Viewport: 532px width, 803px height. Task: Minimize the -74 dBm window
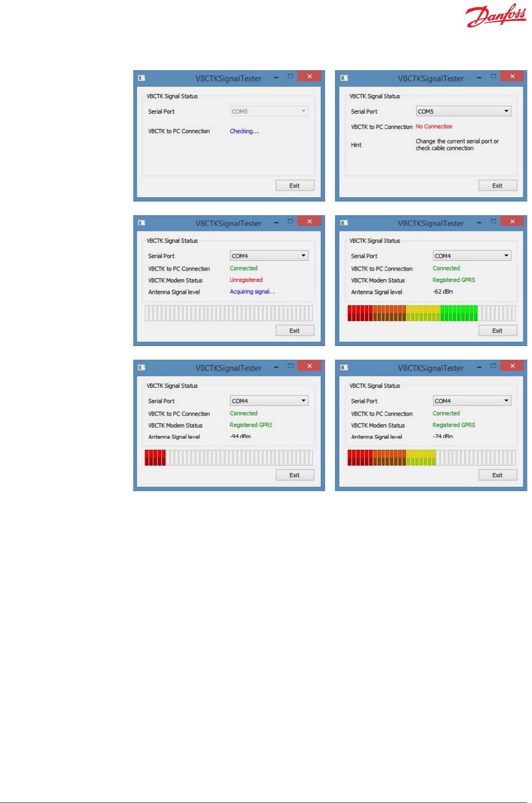point(479,368)
